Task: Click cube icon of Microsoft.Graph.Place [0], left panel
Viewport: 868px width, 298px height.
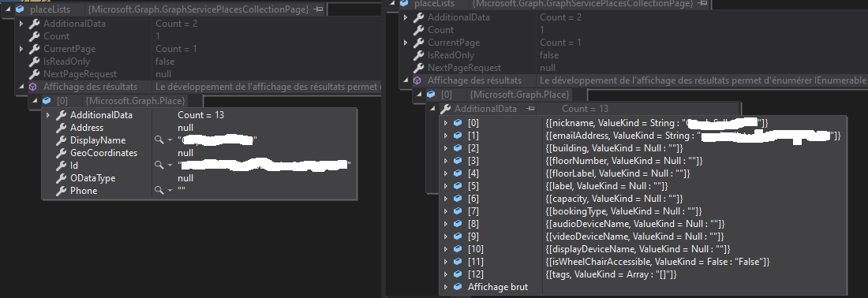Action: coord(47,101)
